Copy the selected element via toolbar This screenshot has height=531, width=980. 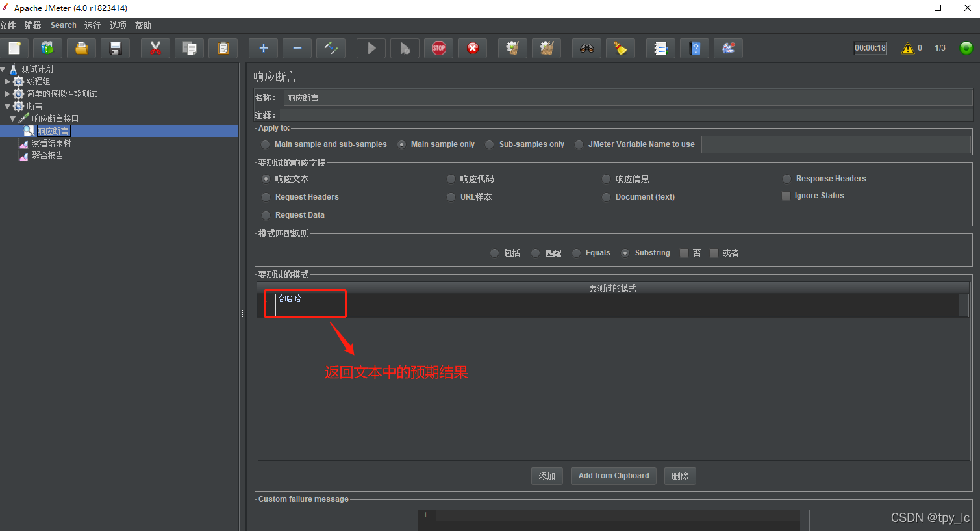coord(189,48)
